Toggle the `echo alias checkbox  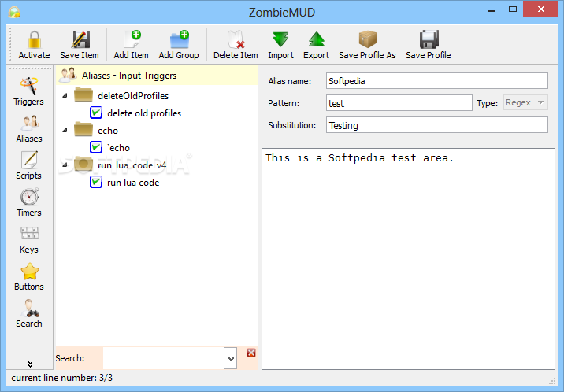click(x=96, y=147)
